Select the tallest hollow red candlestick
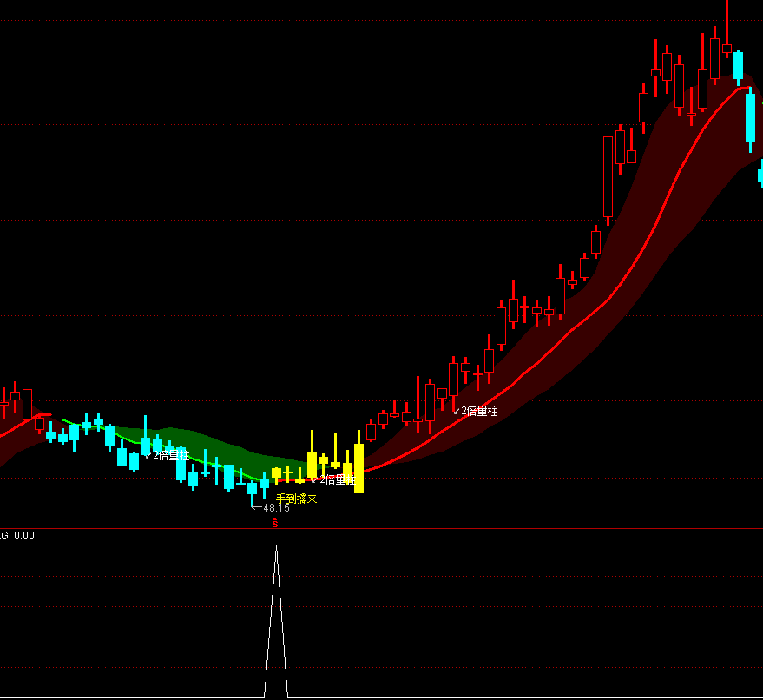Screen dimensions: 763x700 pos(608,176)
